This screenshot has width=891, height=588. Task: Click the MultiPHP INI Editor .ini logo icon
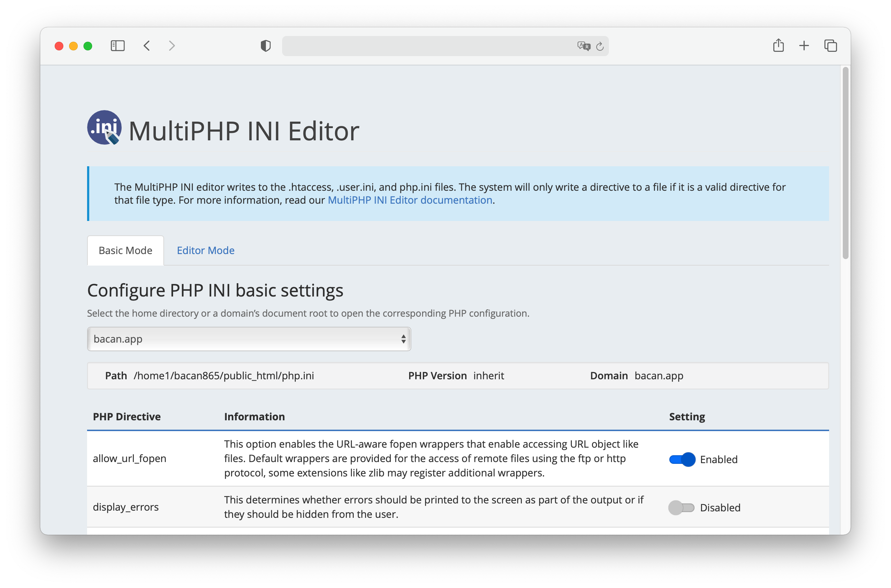(x=104, y=128)
